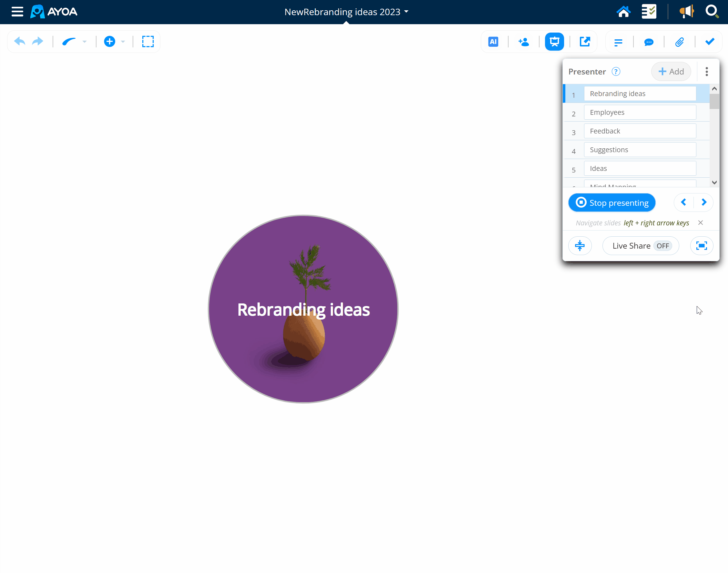Click the Add slide button

point(671,72)
